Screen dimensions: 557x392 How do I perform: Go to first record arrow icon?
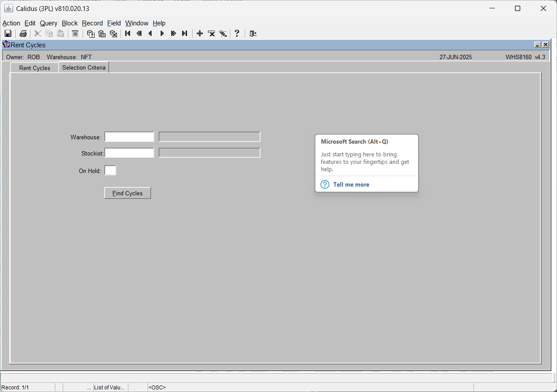point(128,33)
